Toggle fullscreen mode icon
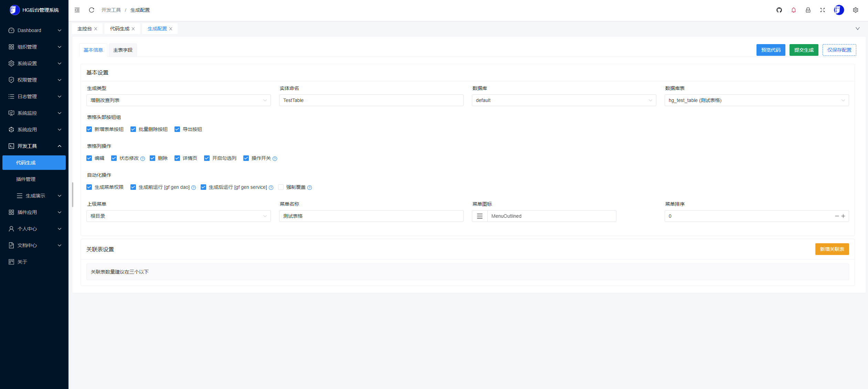This screenshot has width=868, height=389. tap(823, 10)
